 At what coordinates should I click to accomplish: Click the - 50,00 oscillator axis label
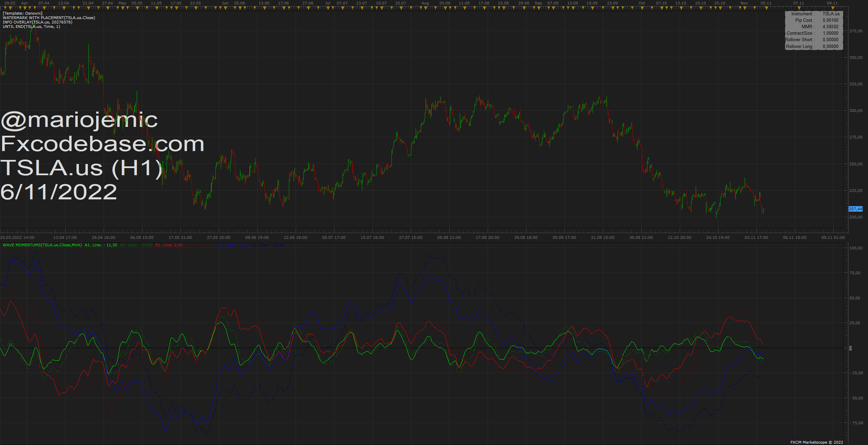click(x=856, y=398)
